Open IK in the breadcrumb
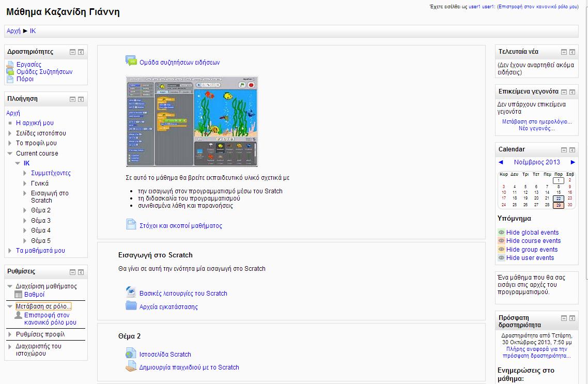 [x=33, y=30]
